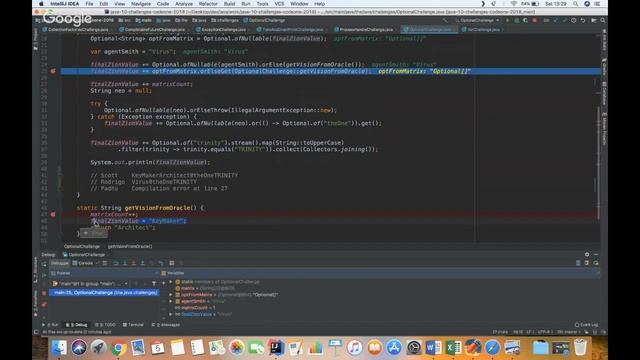The image size is (640, 360).
Task: Open the Messages tool window button
Action: pyautogui.click(x=166, y=325)
